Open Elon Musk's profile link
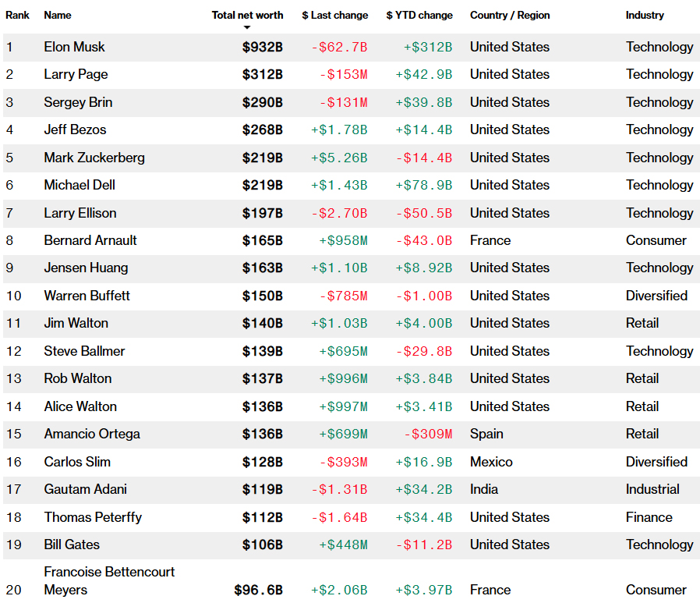 (74, 47)
